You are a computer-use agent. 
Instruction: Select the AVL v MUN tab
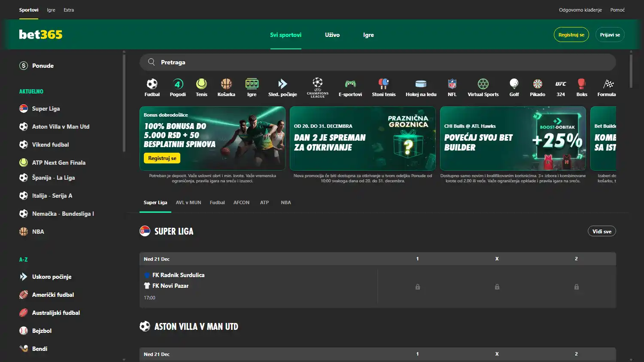(x=188, y=202)
